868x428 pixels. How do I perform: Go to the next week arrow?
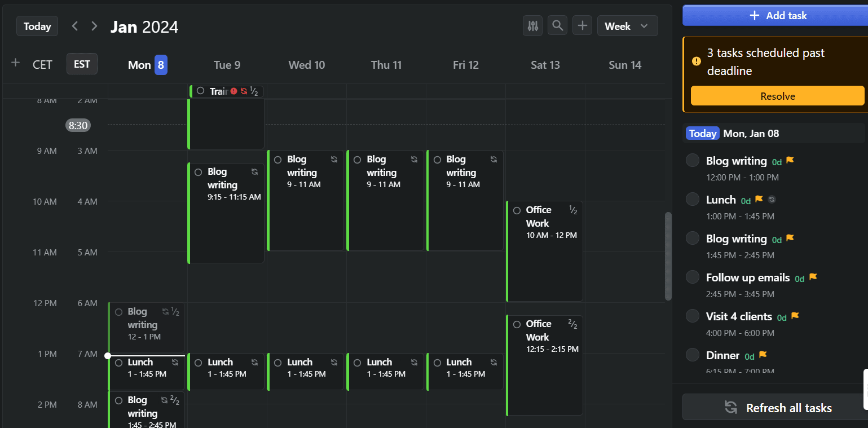tap(94, 26)
